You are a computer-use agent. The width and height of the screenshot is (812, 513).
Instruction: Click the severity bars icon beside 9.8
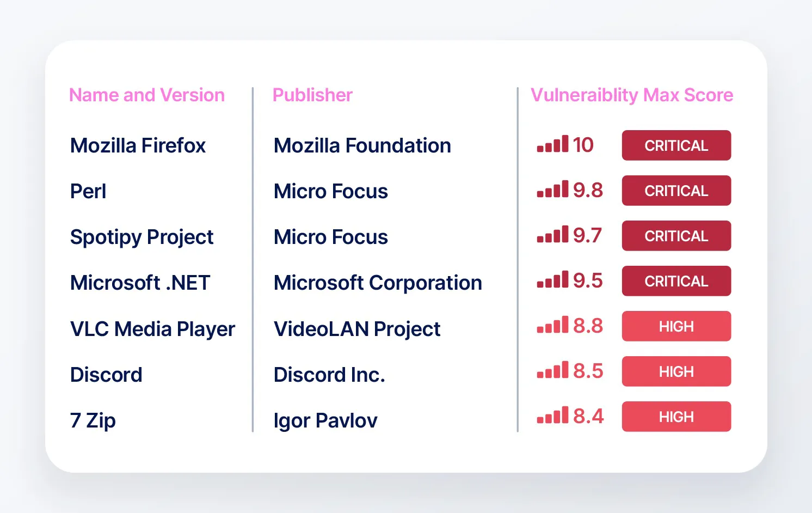coord(552,189)
